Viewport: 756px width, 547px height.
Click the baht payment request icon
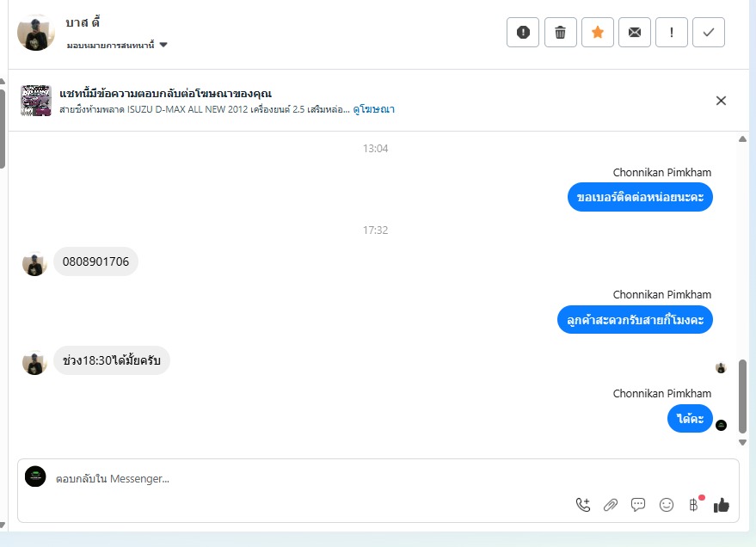point(694,505)
